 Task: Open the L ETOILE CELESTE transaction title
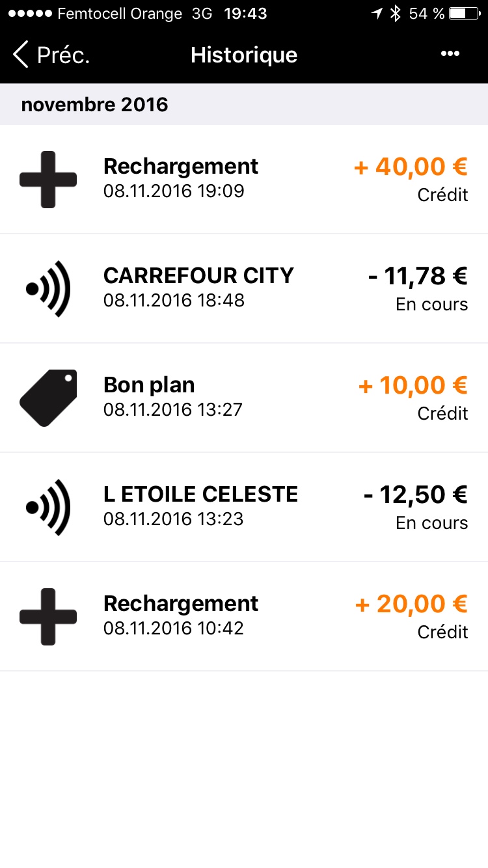[200, 495]
